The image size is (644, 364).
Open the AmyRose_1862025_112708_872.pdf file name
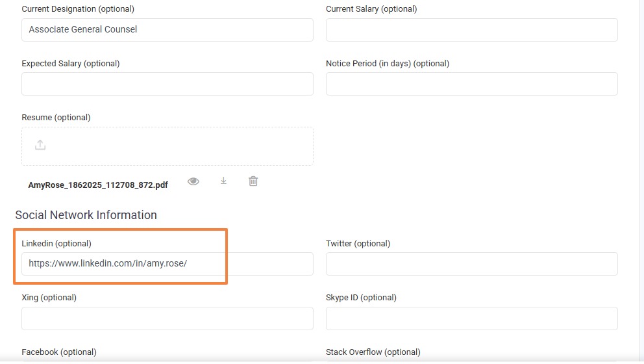coord(98,185)
